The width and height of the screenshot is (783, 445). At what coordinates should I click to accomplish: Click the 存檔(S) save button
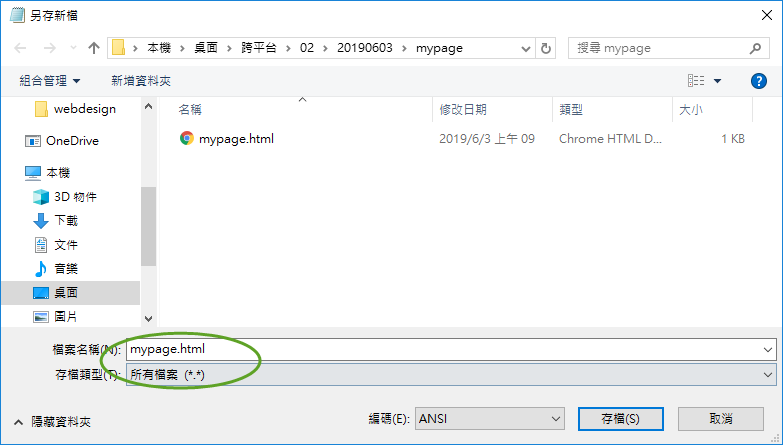[x=621, y=419]
